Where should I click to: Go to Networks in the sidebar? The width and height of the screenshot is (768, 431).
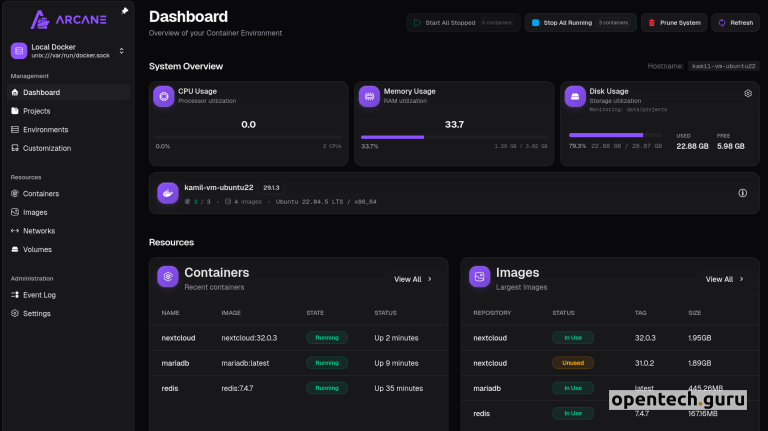(x=39, y=230)
